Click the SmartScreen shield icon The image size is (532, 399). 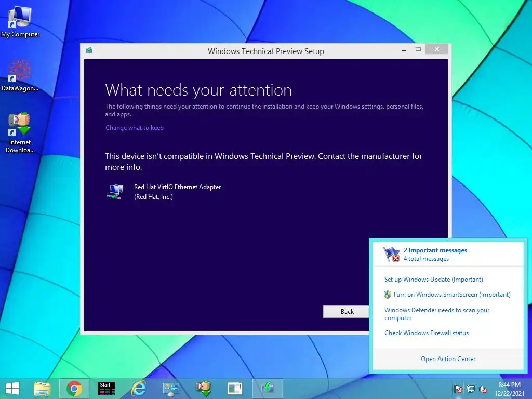[388, 295]
